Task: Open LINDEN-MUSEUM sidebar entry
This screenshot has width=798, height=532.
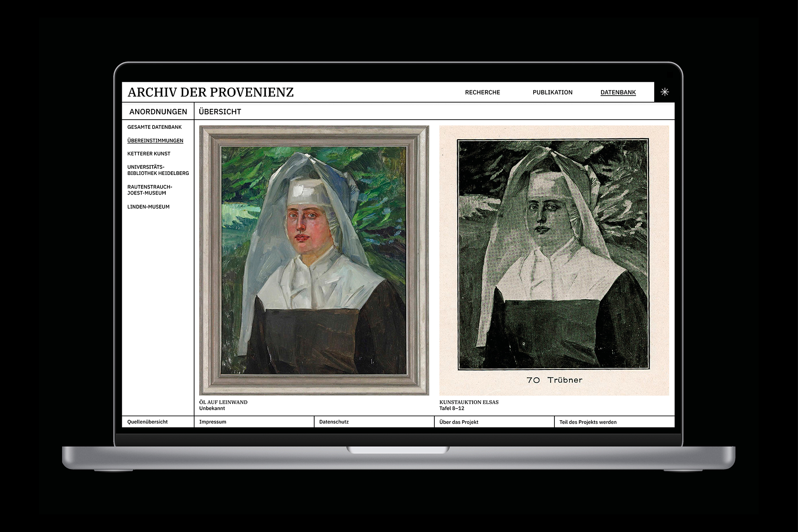Action: point(148,207)
